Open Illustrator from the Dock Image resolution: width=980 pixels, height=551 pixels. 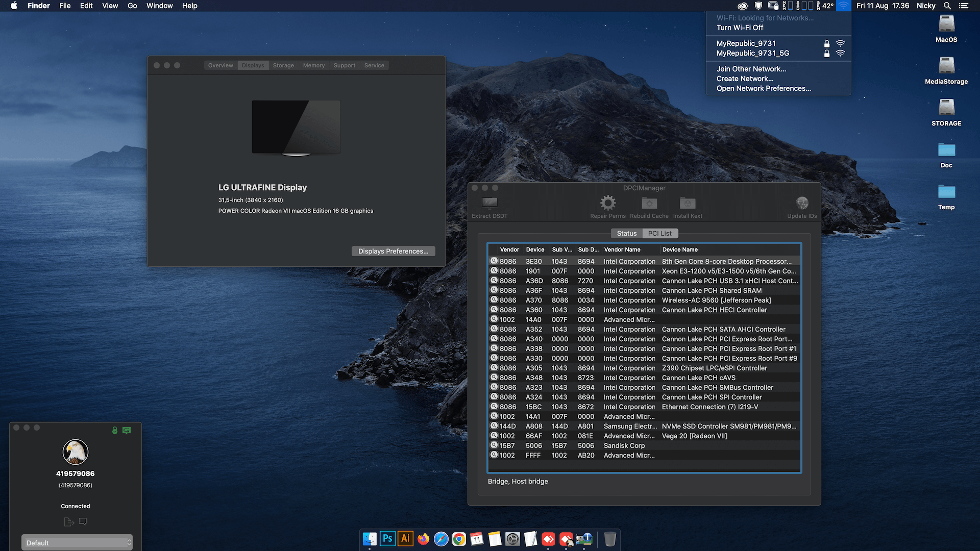click(x=405, y=539)
